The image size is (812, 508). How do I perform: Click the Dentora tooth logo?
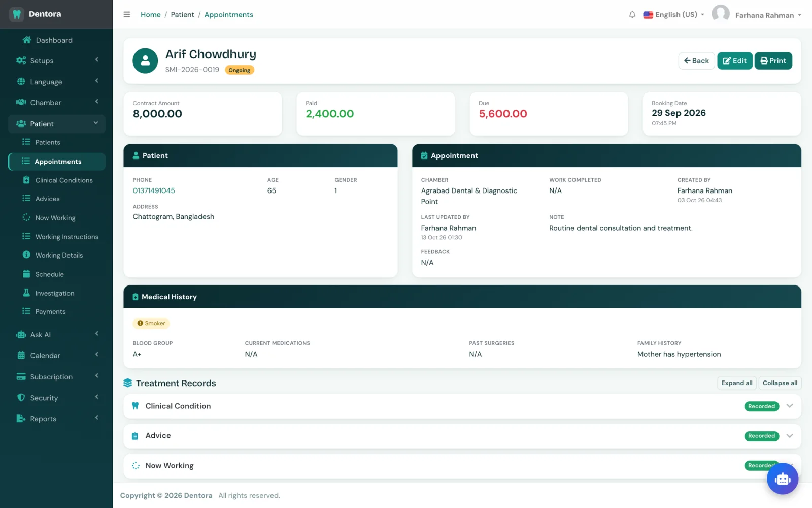coord(17,14)
